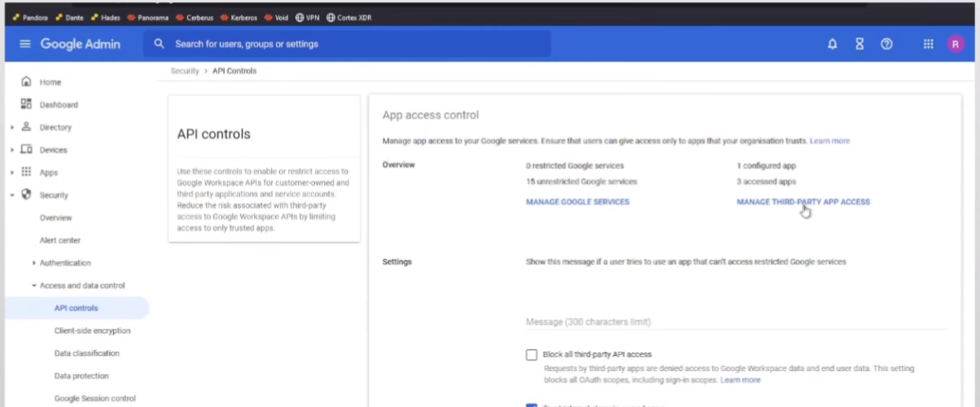The image size is (980, 407).
Task: Collapse the Security section arrow
Action: [x=12, y=195]
